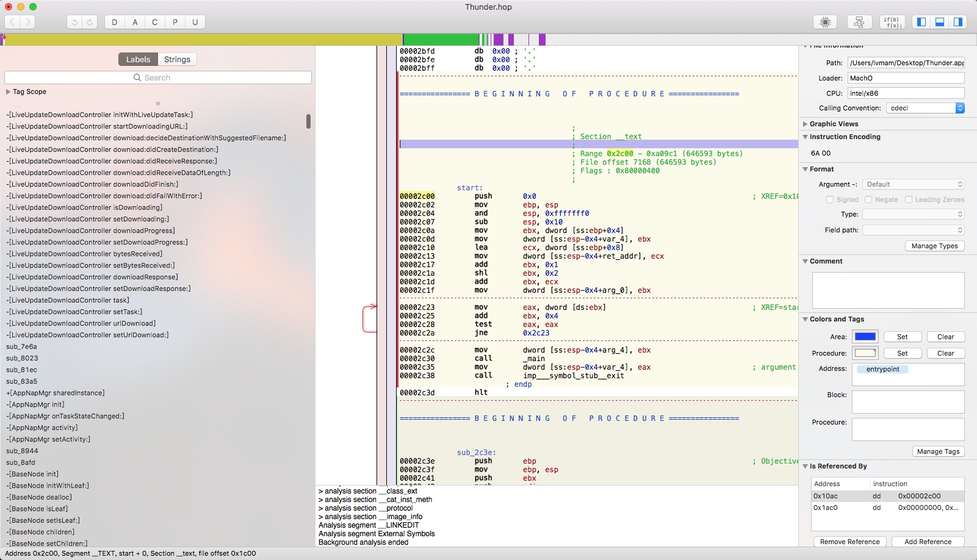Switch to the Strings tab

[x=177, y=59]
